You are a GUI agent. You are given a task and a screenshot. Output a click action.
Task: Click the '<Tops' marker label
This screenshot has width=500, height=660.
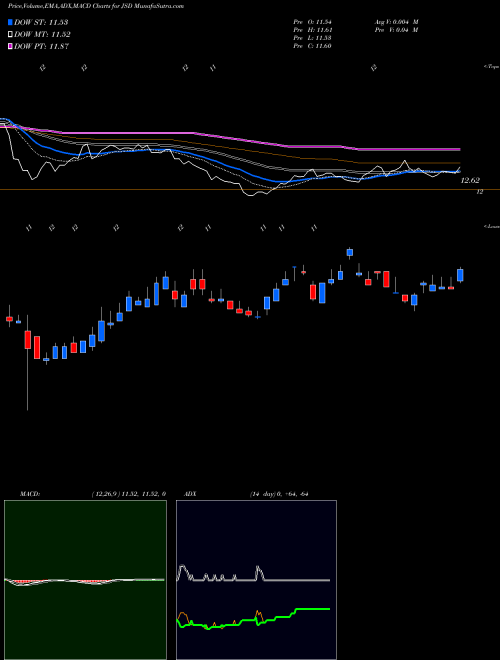pyautogui.click(x=492, y=67)
